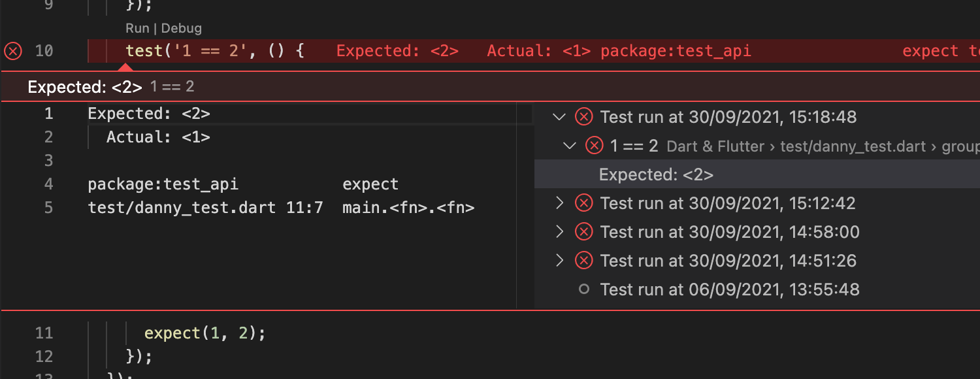Click the 'Expected: <2>' peek view title
The width and height of the screenshot is (980, 379).
click(x=85, y=87)
